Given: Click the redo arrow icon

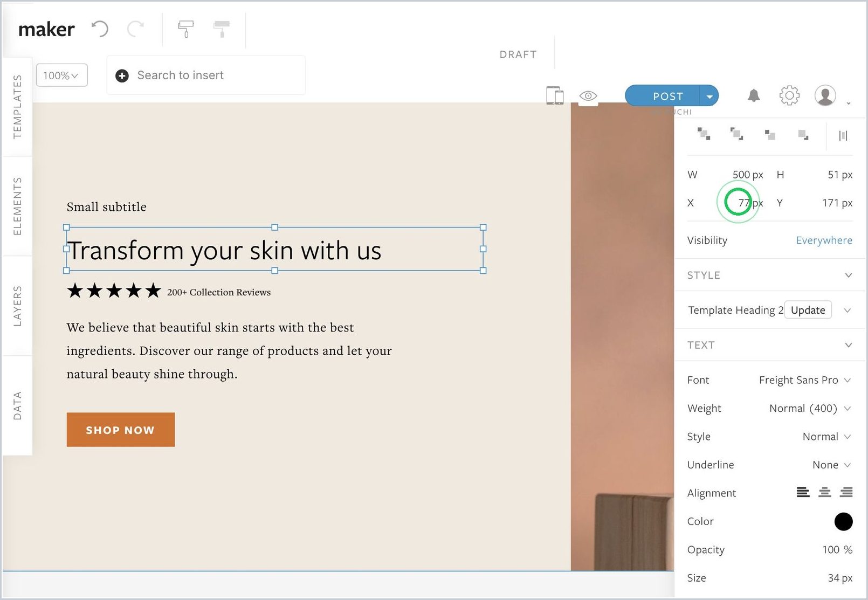Looking at the screenshot, I should pyautogui.click(x=135, y=29).
